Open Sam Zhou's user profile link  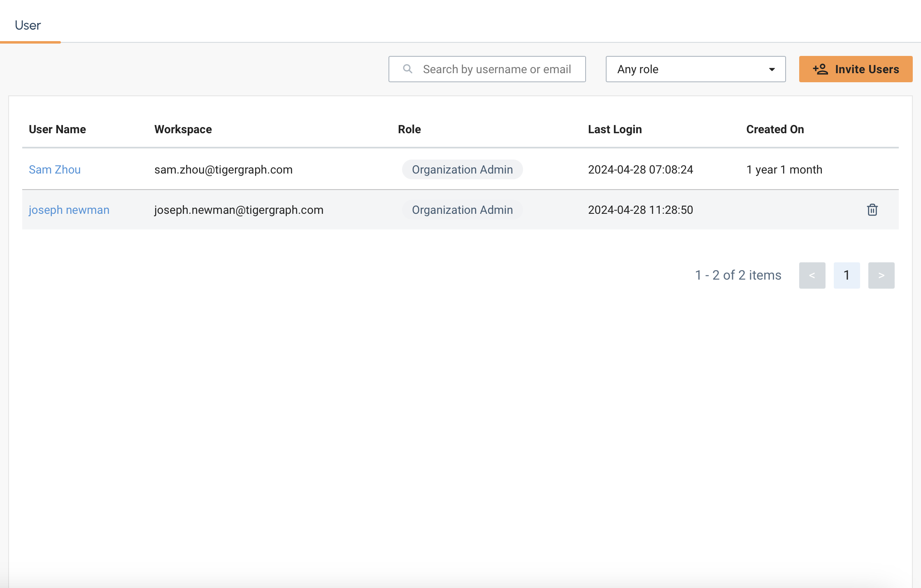55,169
